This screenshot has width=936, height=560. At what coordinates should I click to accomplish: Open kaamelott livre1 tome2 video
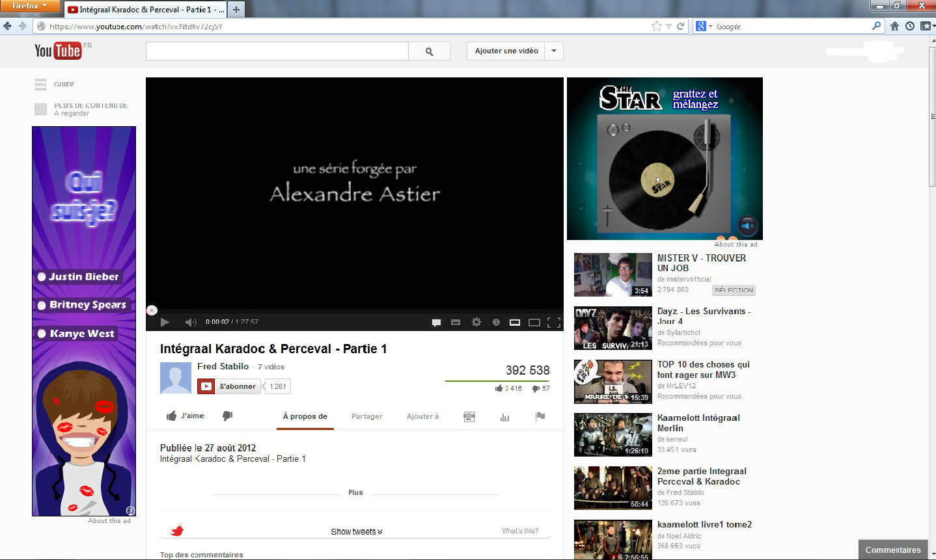click(704, 524)
